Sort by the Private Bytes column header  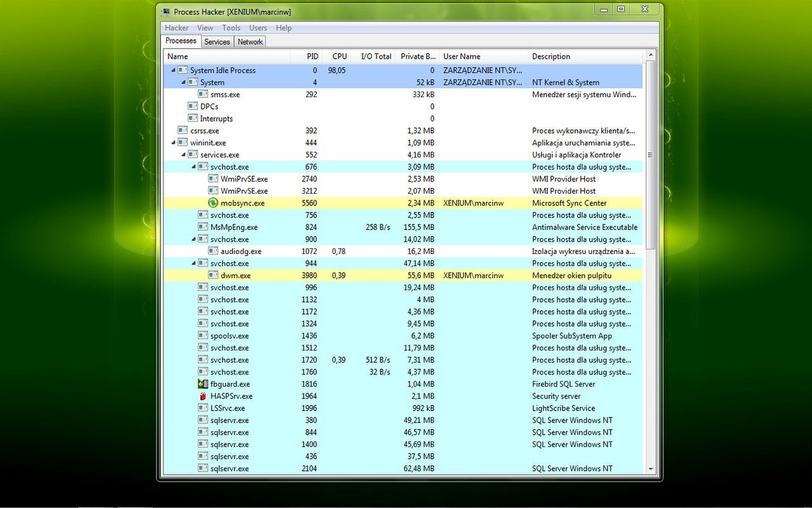pos(417,57)
